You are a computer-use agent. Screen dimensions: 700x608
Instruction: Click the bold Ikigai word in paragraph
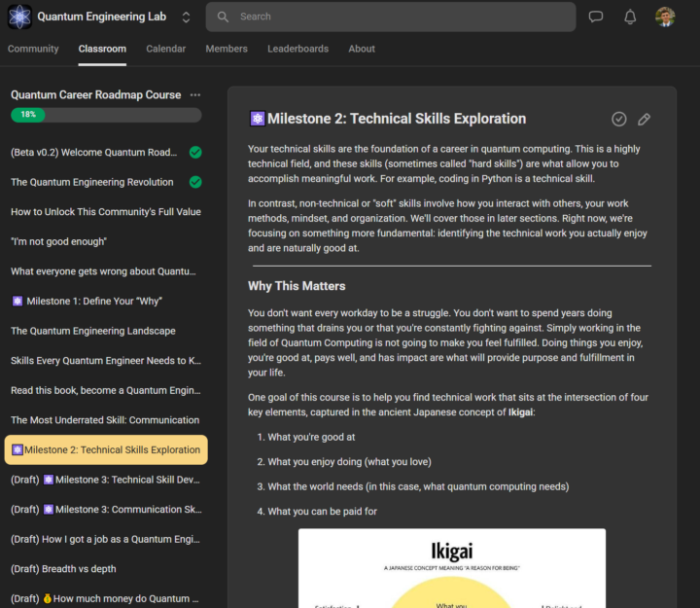coord(520,411)
